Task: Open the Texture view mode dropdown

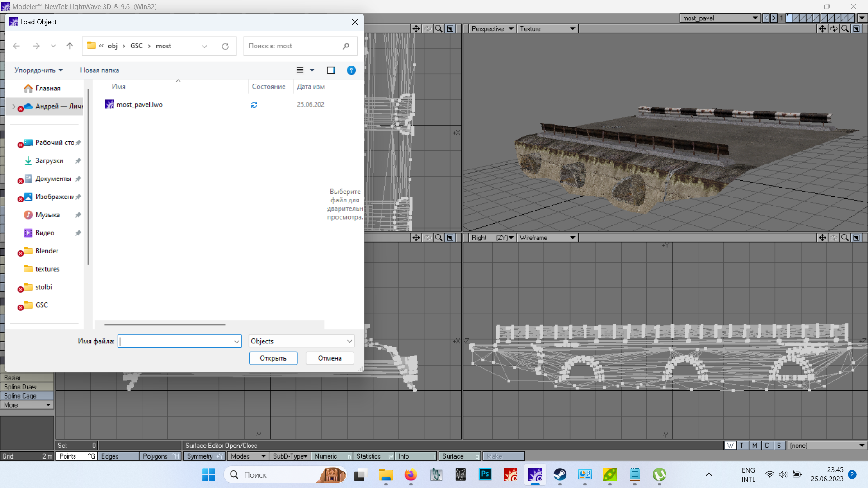Action: click(572, 29)
